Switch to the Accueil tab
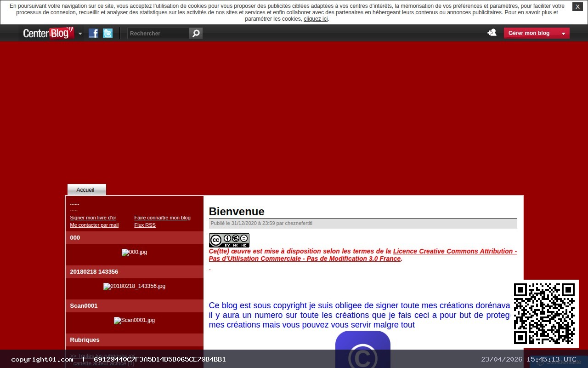 [x=85, y=190]
